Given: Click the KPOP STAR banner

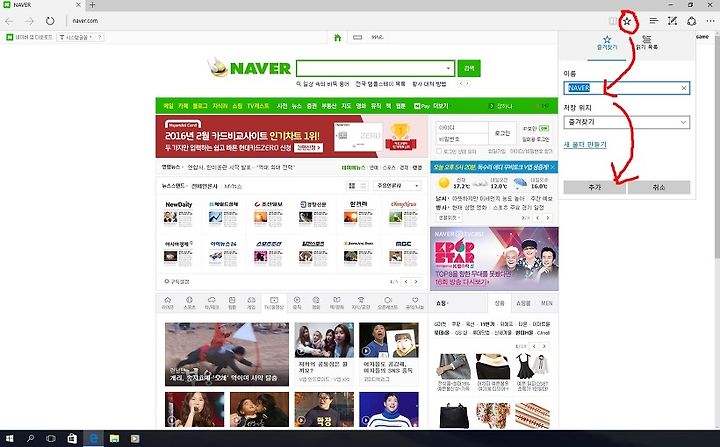Looking at the screenshot, I should coord(494,259).
